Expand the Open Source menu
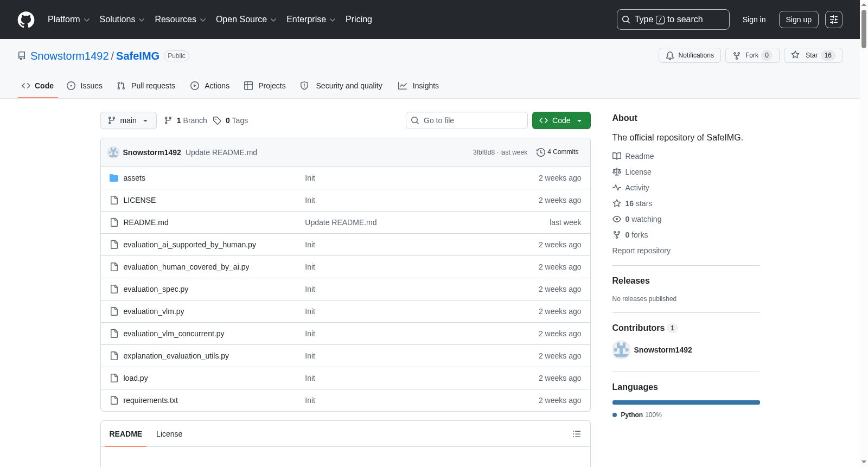 [246, 20]
